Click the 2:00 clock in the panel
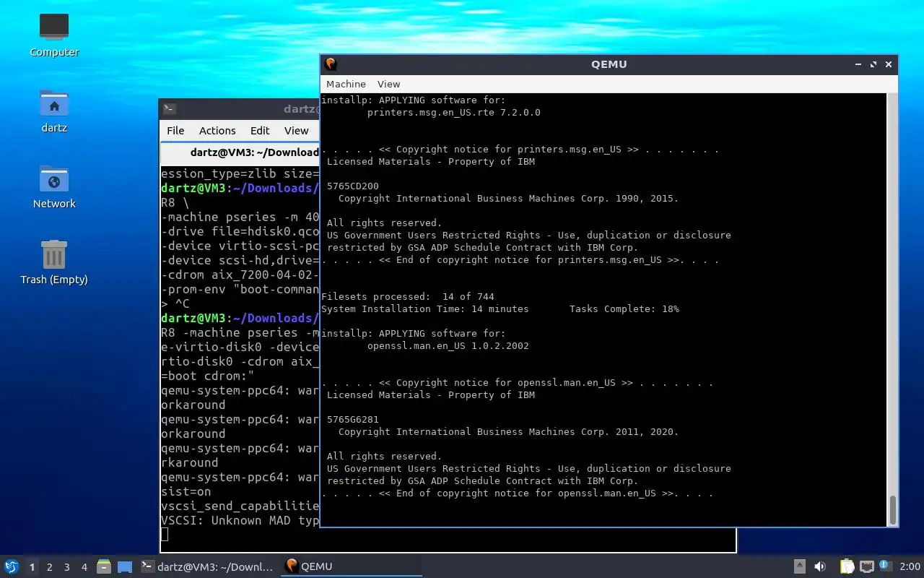 910,566
